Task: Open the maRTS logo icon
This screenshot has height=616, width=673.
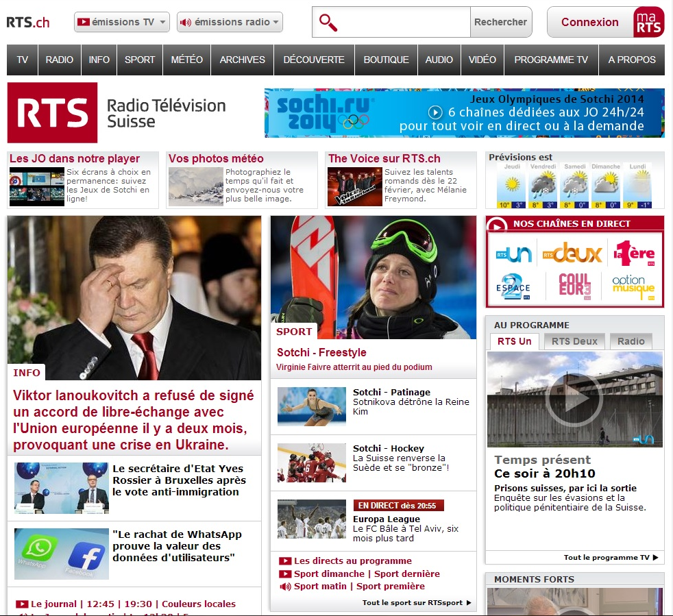Action: (x=648, y=22)
